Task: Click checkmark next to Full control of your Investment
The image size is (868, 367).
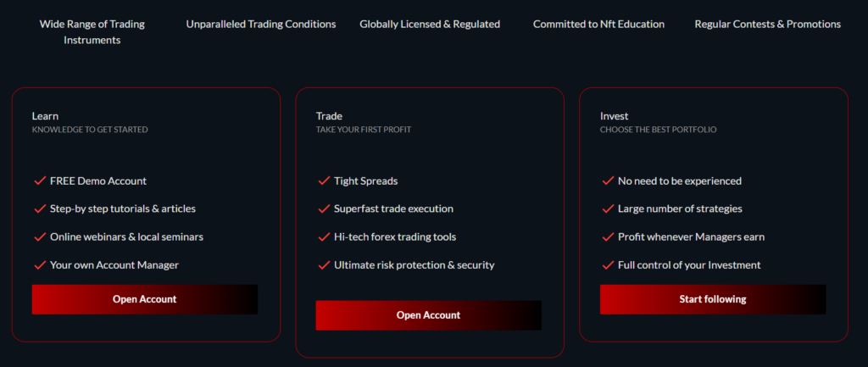Action: coord(607,264)
